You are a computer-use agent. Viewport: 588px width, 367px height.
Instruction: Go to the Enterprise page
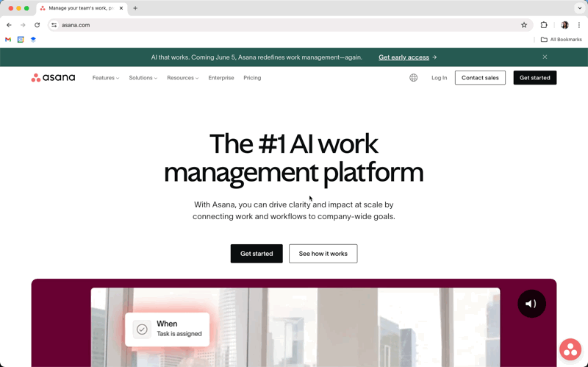[220, 78]
